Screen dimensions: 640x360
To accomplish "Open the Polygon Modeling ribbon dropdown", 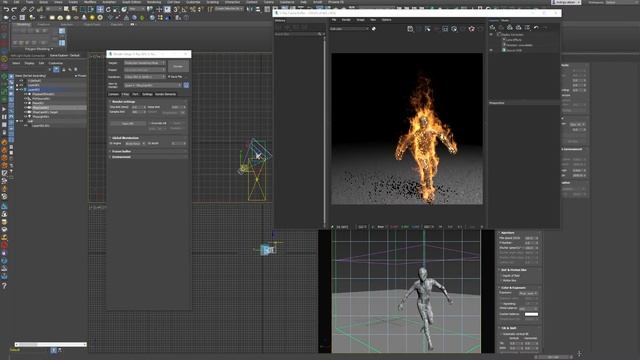I will tap(39, 49).
